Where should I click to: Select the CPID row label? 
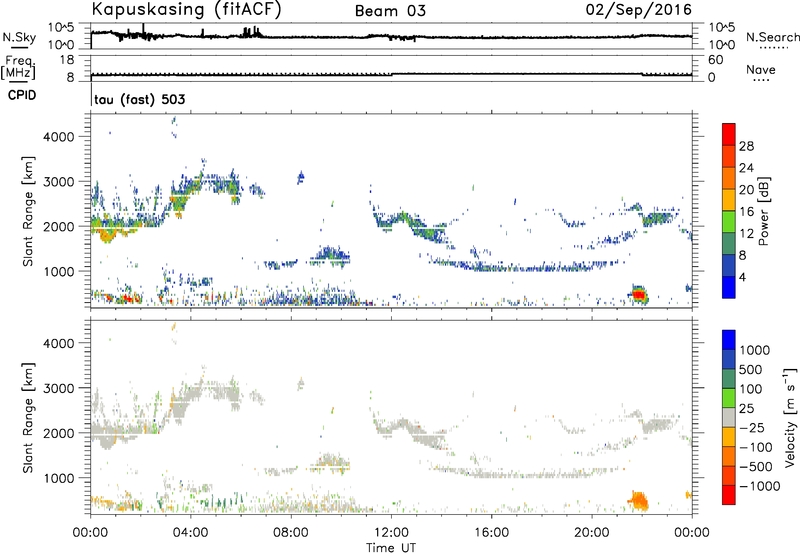pyautogui.click(x=22, y=95)
